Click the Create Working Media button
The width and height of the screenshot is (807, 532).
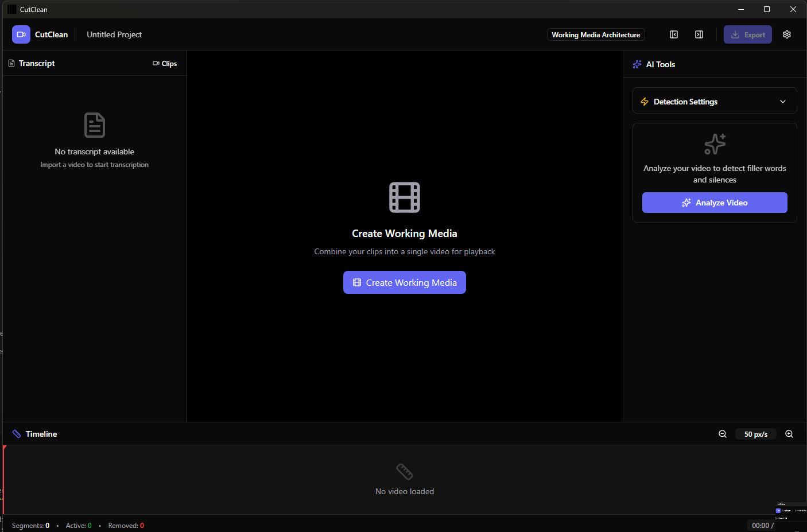[x=405, y=282]
